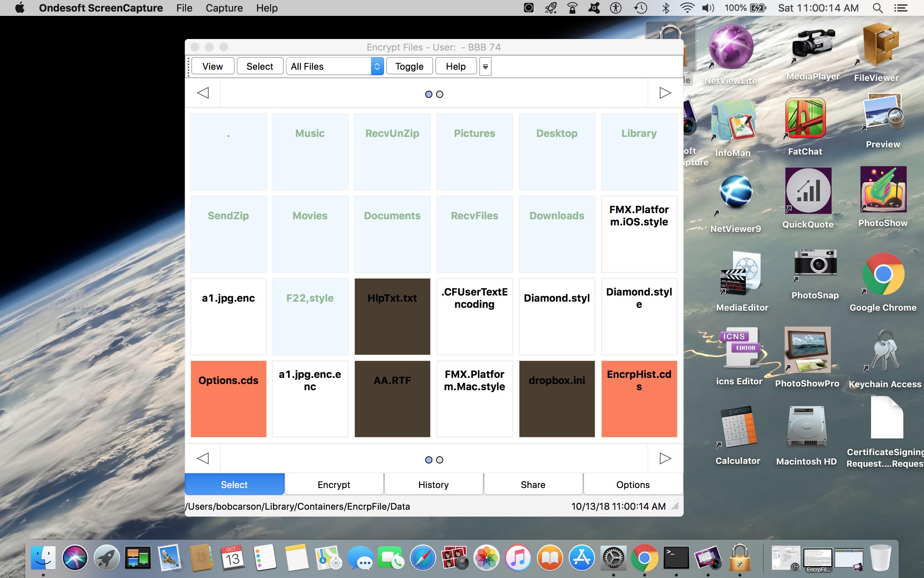Click the View toolbar button
This screenshot has width=924, height=578.
(213, 66)
